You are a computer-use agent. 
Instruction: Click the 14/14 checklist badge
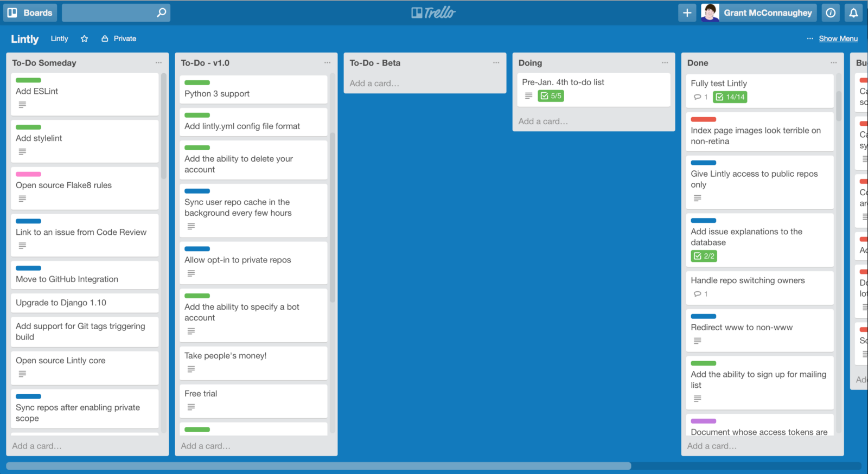[730, 97]
